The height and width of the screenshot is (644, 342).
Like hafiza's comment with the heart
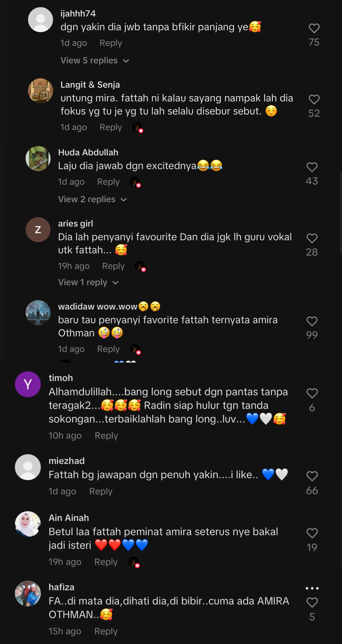pos(312,603)
